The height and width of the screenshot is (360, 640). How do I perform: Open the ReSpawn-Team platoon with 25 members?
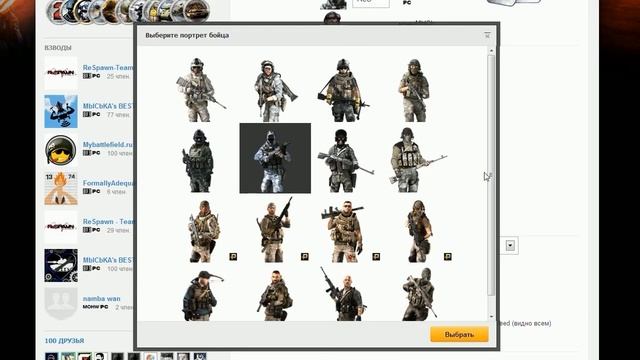click(x=108, y=68)
